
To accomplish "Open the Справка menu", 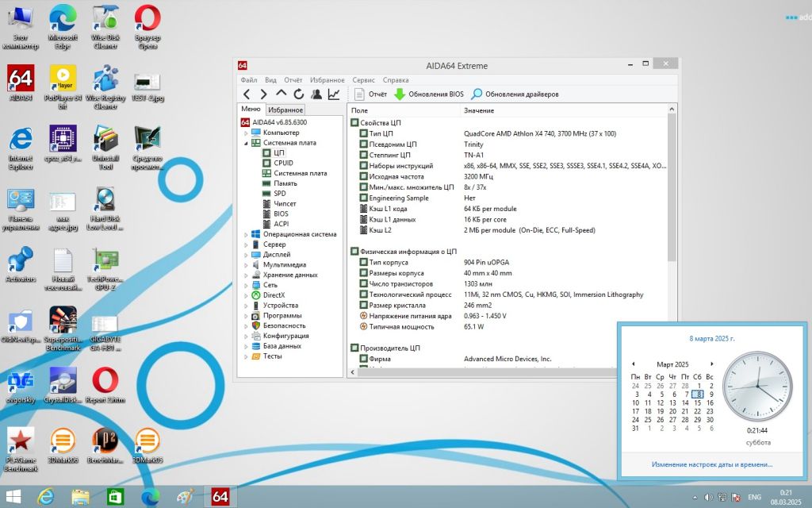I will pos(396,80).
